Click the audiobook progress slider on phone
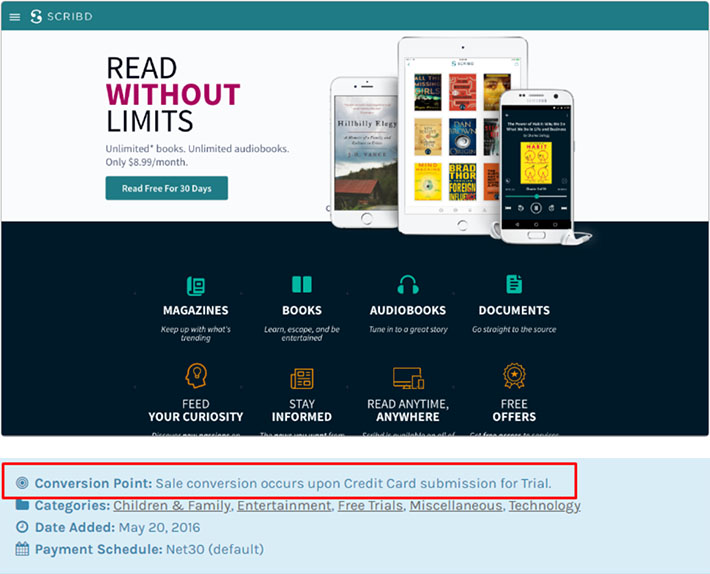Viewport: 710px width, 574px height. click(536, 197)
